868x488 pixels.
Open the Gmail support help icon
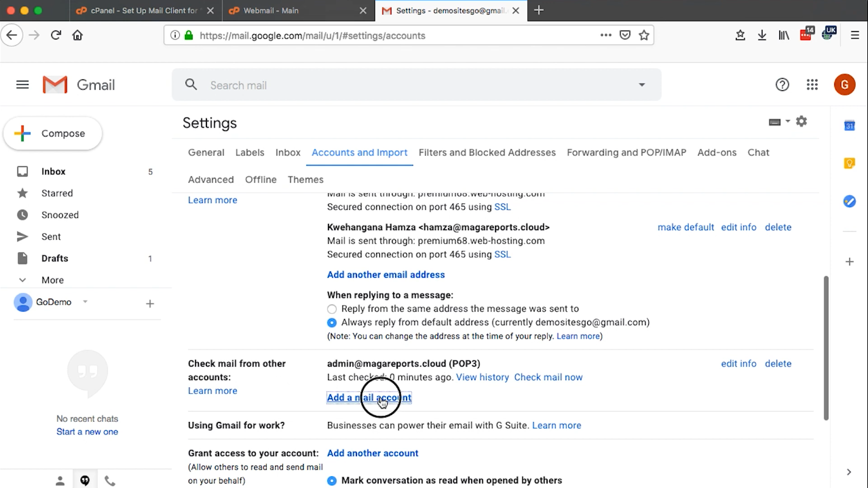click(782, 85)
